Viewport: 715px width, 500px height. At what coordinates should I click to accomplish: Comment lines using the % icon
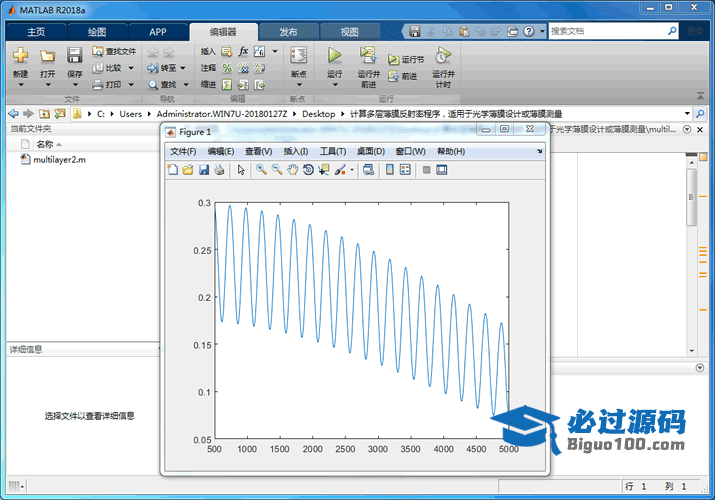click(227, 68)
